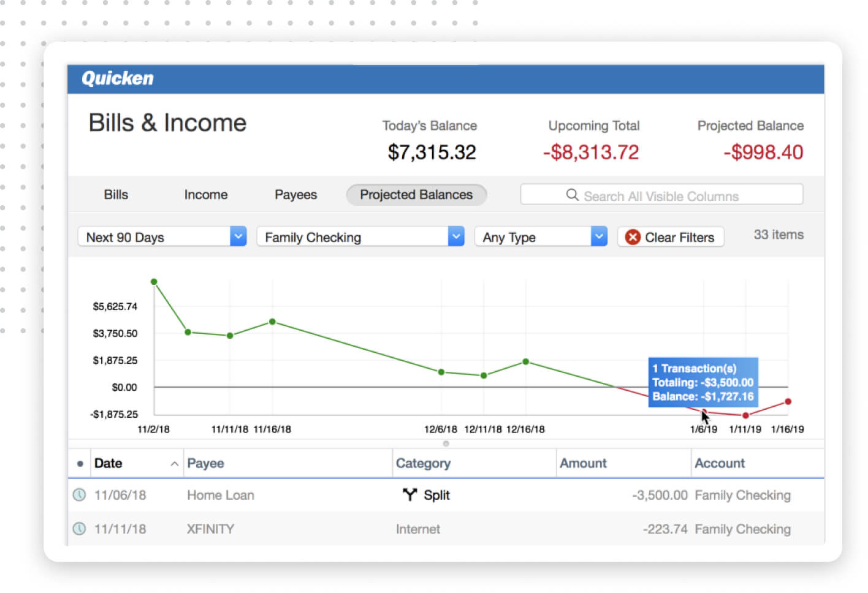Click the chart point at 12/11/18

[x=484, y=376]
